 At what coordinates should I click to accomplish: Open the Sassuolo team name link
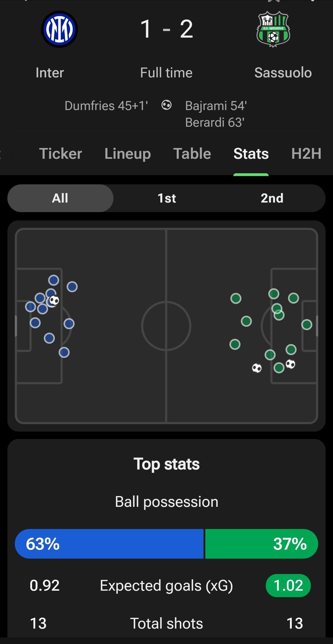283,73
